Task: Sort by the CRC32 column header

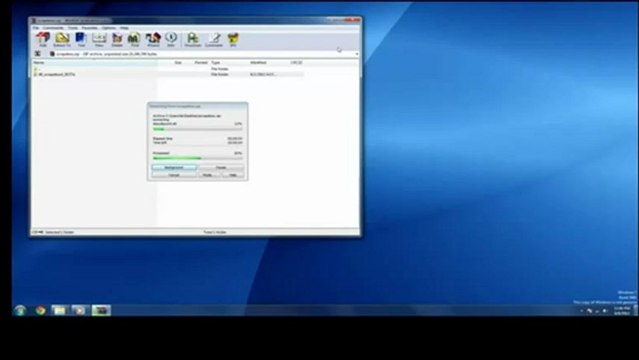Action: [x=297, y=63]
